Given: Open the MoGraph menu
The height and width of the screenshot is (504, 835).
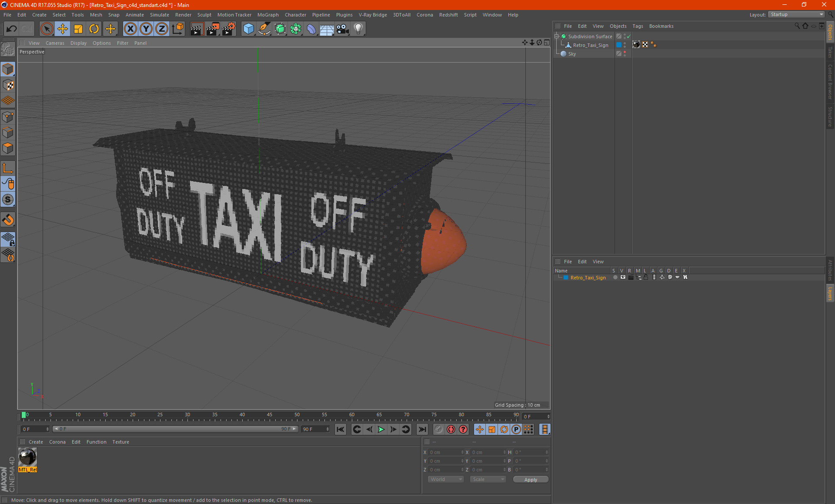Looking at the screenshot, I should (x=268, y=15).
